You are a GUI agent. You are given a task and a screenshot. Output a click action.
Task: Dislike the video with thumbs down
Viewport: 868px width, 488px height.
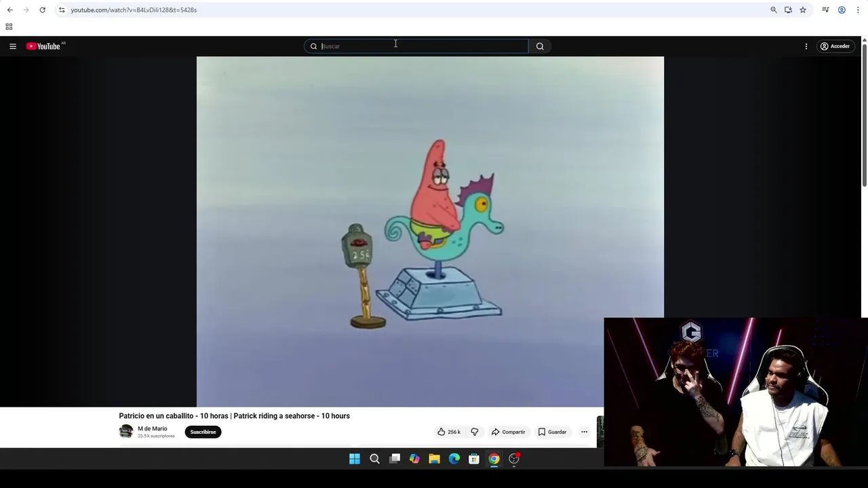pos(475,432)
